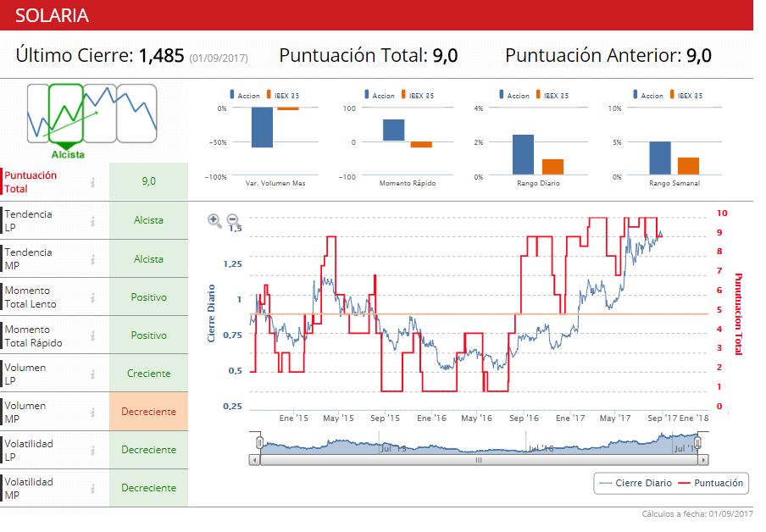Toggle IBEX 35 legend in Var. Volumen Mes chart
Viewport: 766px width, 532px height.
click(x=283, y=95)
